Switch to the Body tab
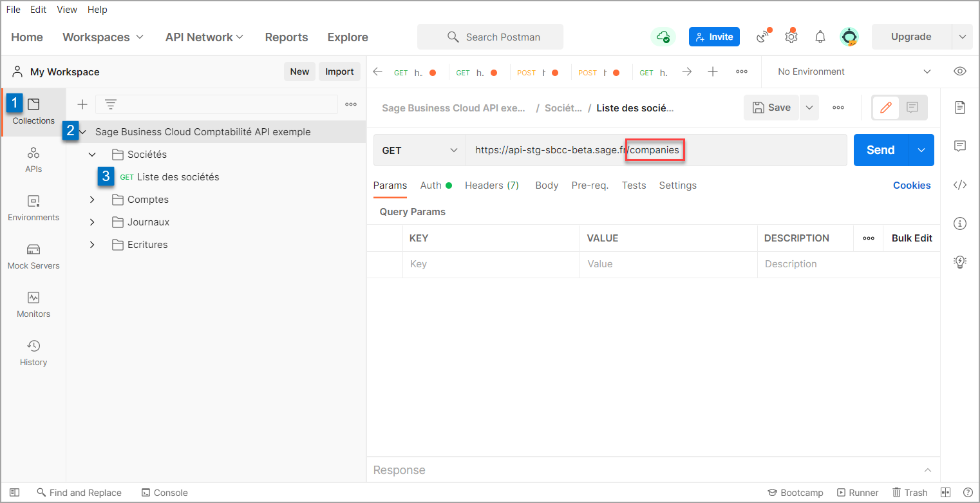Viewport: 980px width, 503px height. point(547,185)
